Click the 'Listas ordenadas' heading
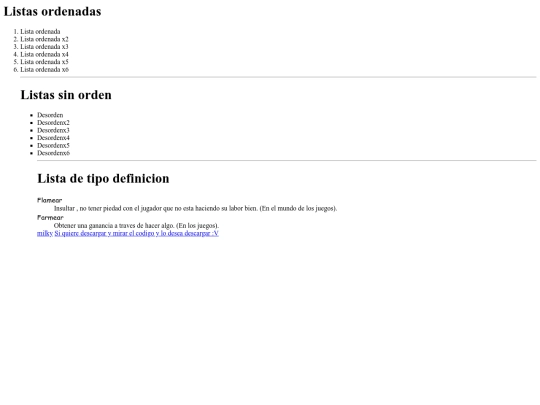 tap(52, 11)
